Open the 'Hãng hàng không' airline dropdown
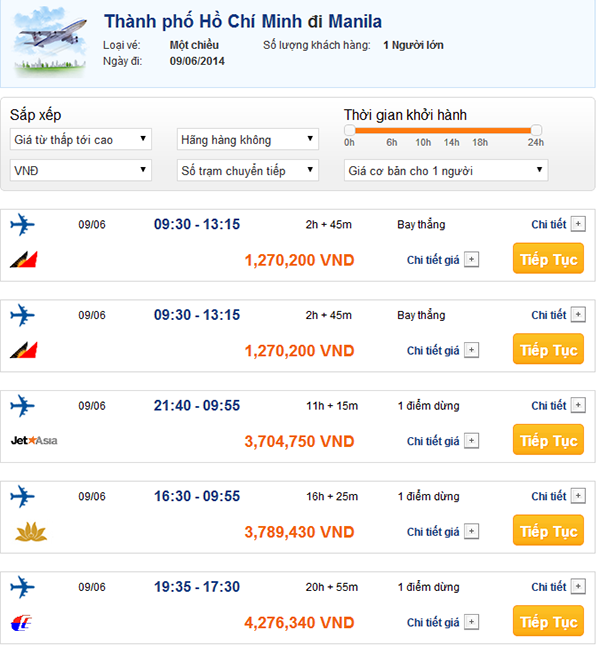 [248, 139]
